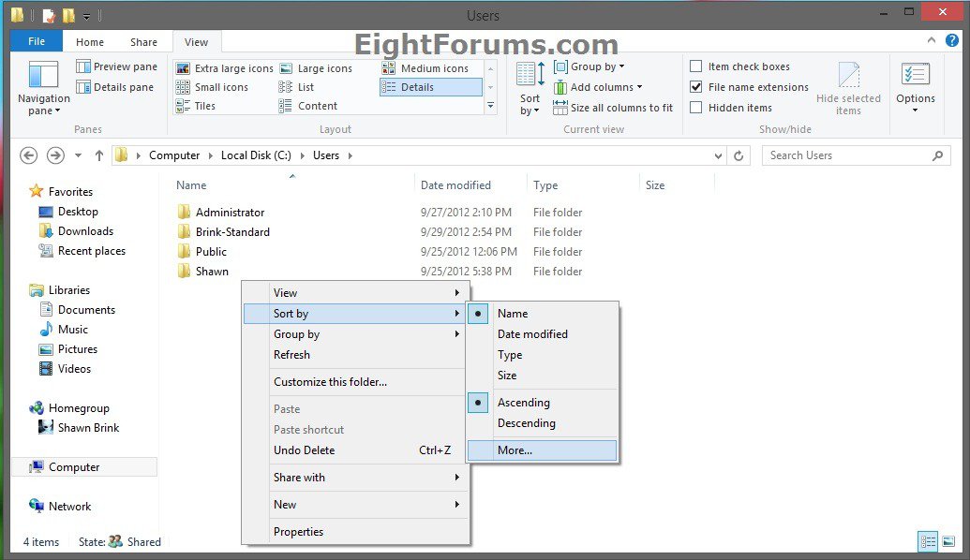This screenshot has width=970, height=560.
Task: Click Properties in the context menu
Action: pos(298,532)
